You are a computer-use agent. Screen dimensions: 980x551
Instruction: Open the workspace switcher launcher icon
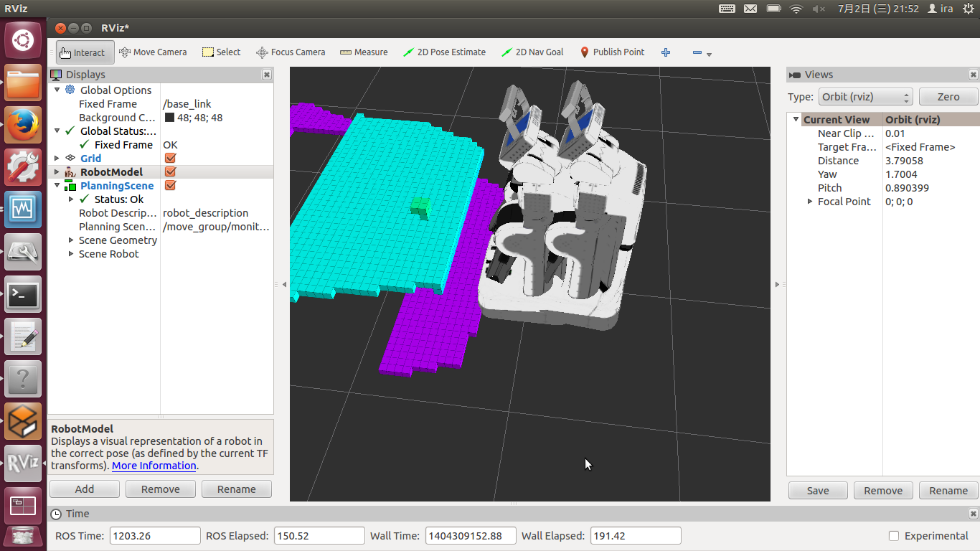[23, 506]
